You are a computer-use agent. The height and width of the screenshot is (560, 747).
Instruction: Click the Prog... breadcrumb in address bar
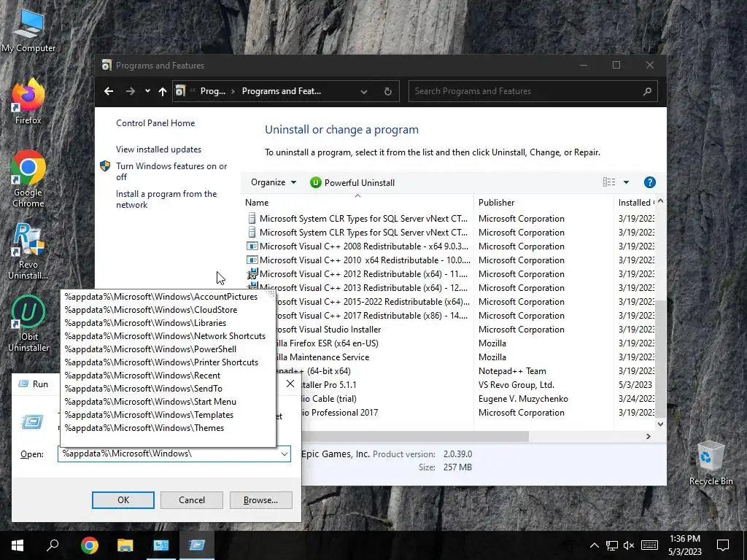tap(213, 91)
